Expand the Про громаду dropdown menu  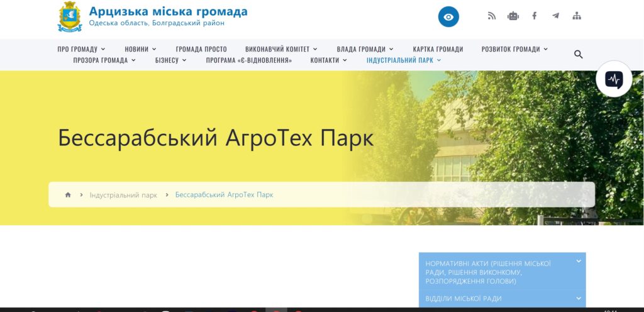pos(81,49)
